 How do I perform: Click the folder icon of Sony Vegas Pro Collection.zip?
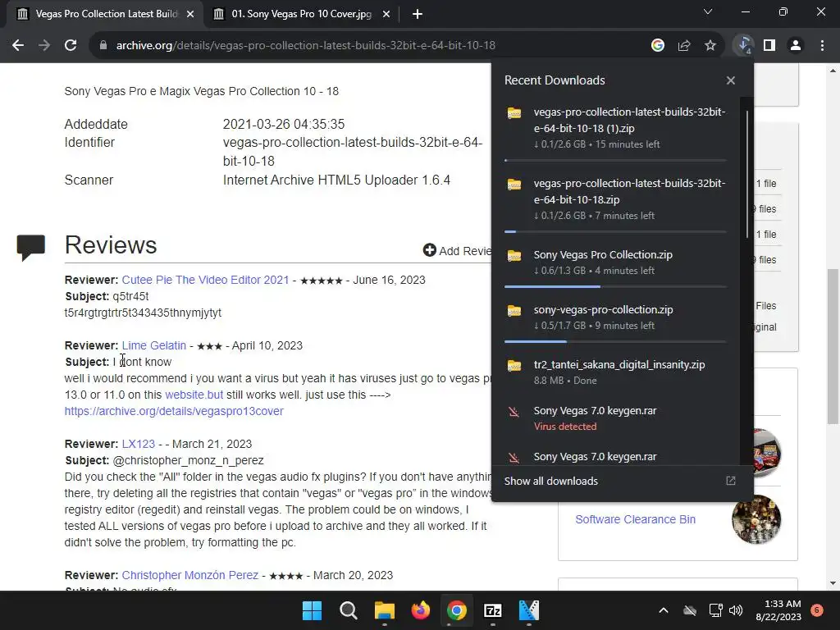pos(514,256)
